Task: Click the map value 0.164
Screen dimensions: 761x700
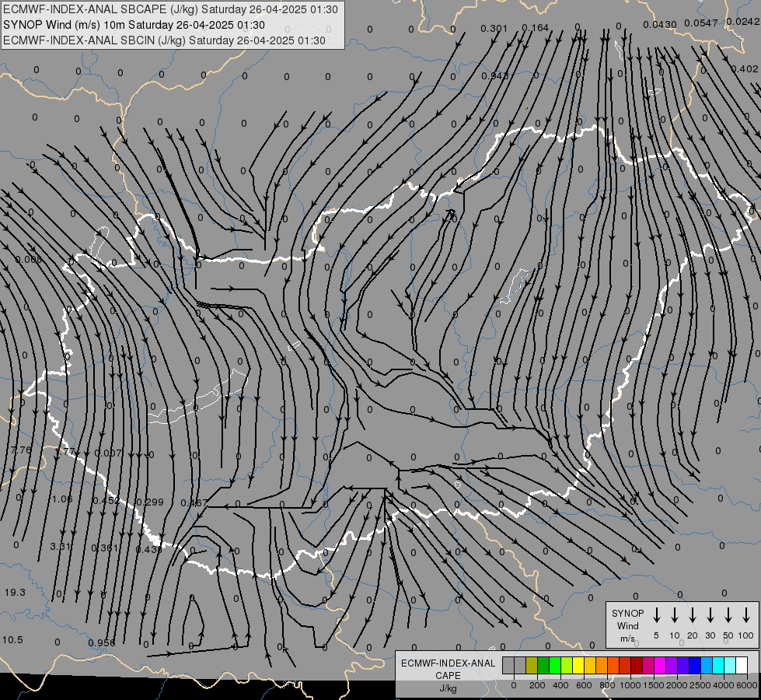Action: point(536,28)
